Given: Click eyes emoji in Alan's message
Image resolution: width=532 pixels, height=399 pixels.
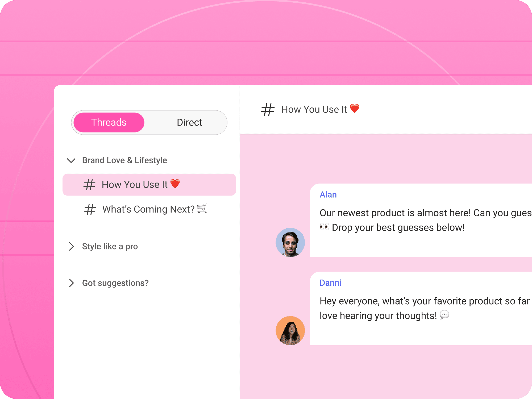Looking at the screenshot, I should point(324,227).
